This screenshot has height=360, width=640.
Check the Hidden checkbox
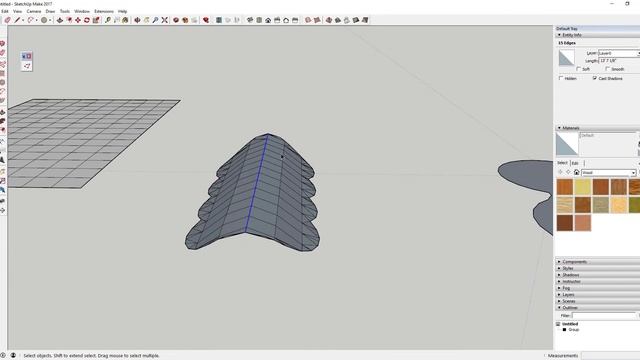(561, 78)
